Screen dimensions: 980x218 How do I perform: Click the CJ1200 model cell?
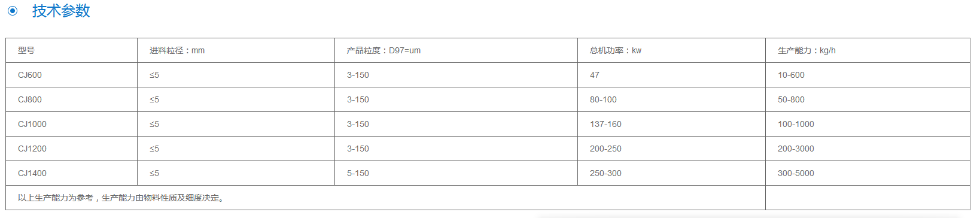tap(72, 149)
